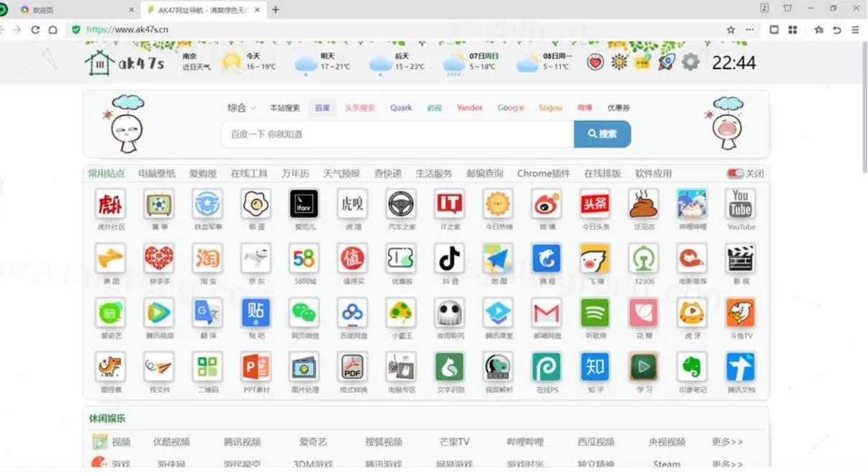Image resolution: width=868 pixels, height=476 pixels.
Task: Switch to the 欢迎页 browser tab
Action: [x=75, y=9]
